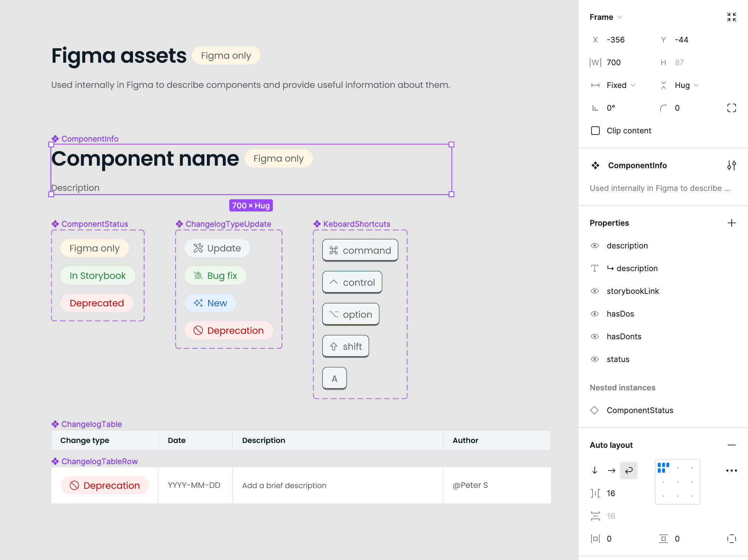This screenshot has width=748, height=560.
Task: Click Figma only badge beside Component name
Action: tap(279, 158)
